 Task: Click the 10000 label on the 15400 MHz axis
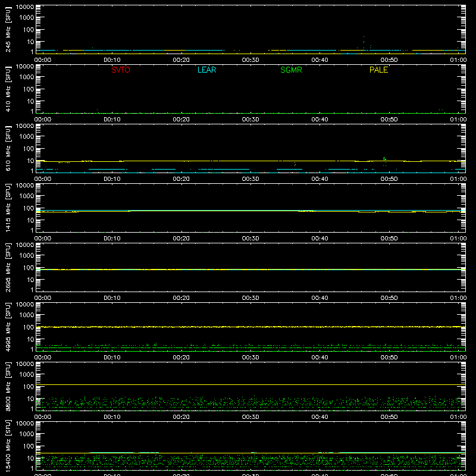[25, 424]
